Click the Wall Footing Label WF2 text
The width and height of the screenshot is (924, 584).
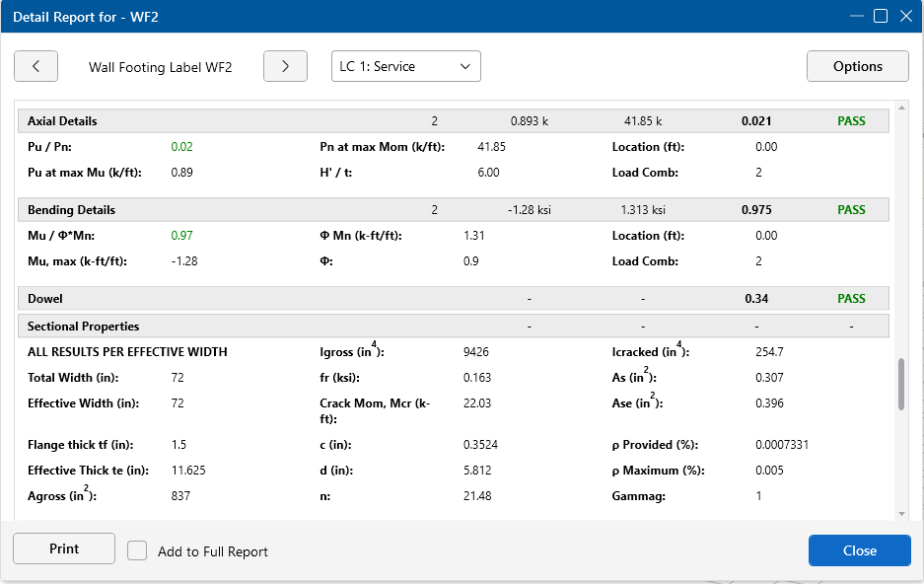(x=160, y=67)
